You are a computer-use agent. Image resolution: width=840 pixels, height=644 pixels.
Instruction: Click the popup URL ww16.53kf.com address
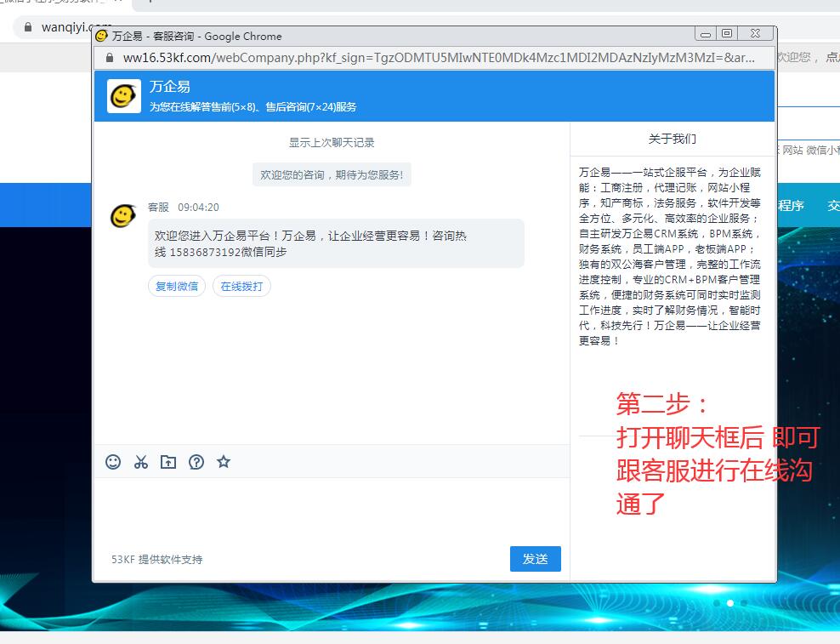point(439,57)
